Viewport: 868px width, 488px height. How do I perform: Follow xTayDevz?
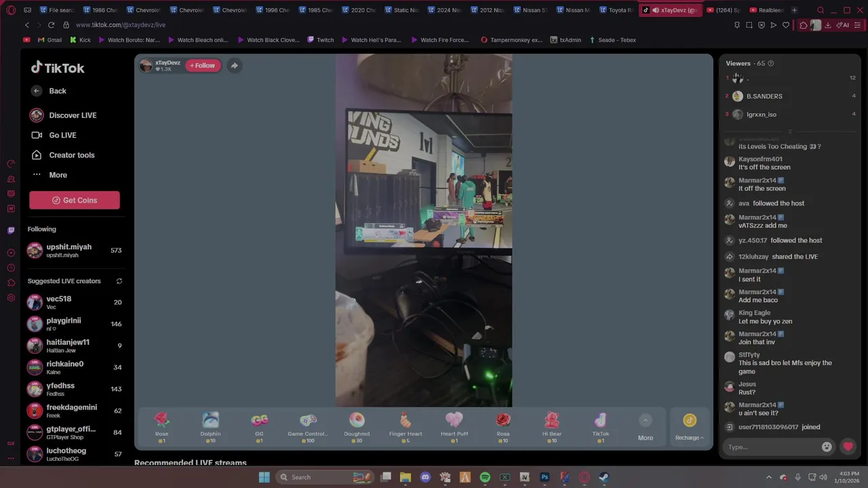coord(202,66)
